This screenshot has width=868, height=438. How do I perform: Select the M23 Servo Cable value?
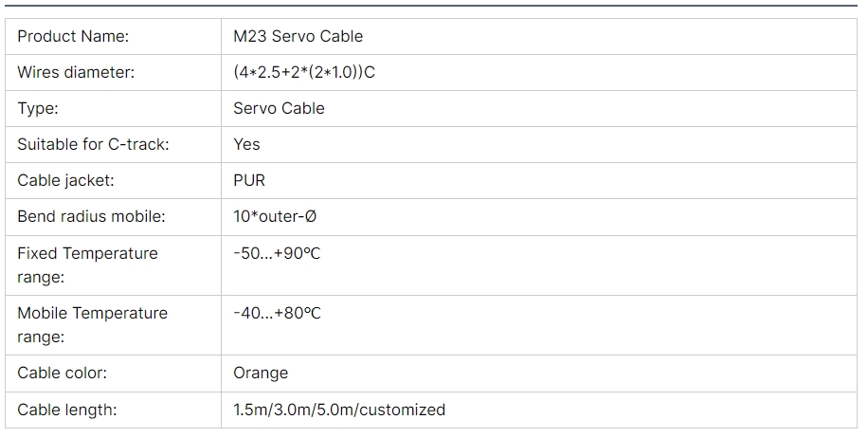coord(298,37)
